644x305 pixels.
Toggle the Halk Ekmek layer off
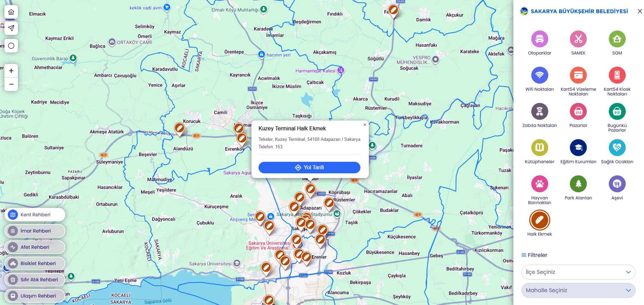click(539, 220)
